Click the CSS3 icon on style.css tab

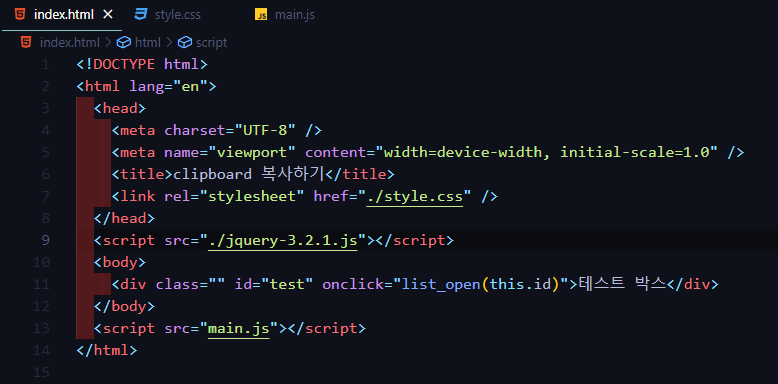[141, 15]
